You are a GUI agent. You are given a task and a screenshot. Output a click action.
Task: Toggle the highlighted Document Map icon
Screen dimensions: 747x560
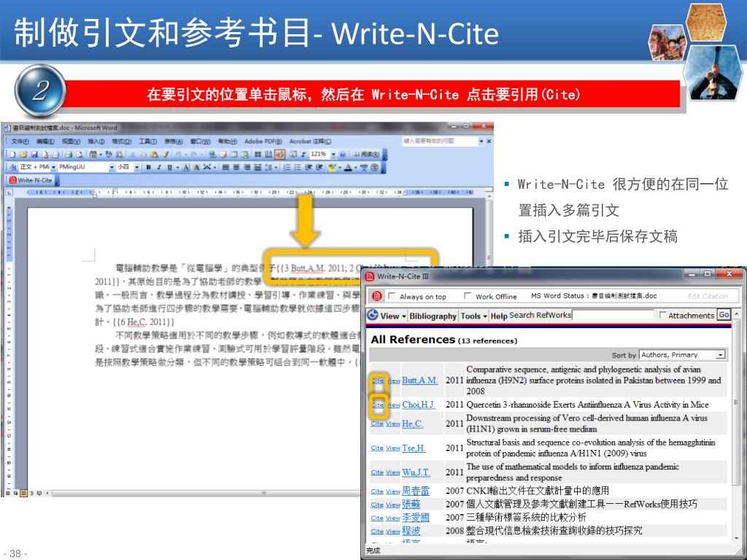click(279, 155)
